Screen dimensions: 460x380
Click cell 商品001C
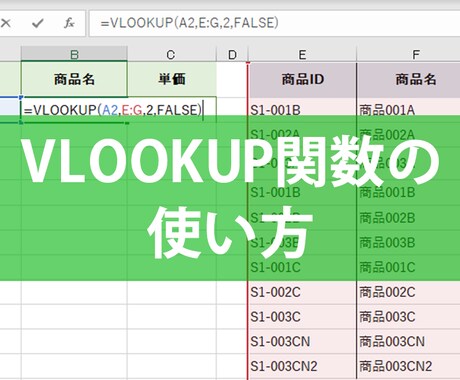coord(409,267)
